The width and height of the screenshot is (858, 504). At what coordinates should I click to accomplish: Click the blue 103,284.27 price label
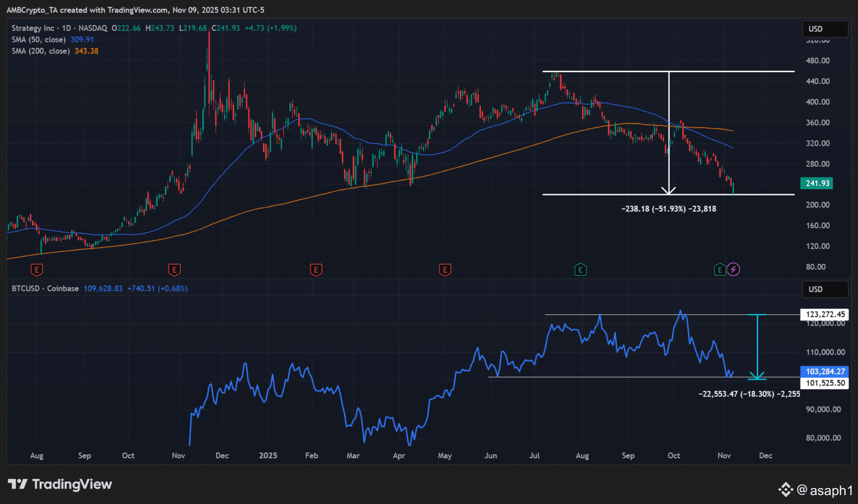[x=825, y=372]
